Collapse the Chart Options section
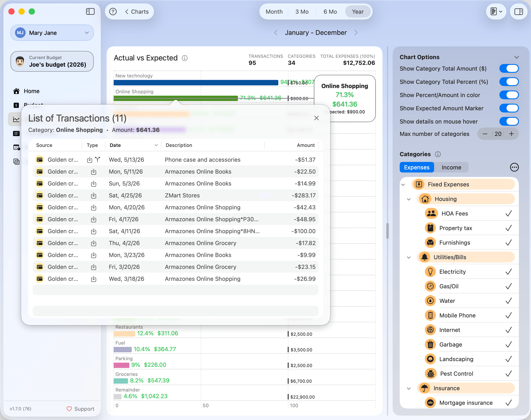The height and width of the screenshot is (420, 531). click(516, 57)
